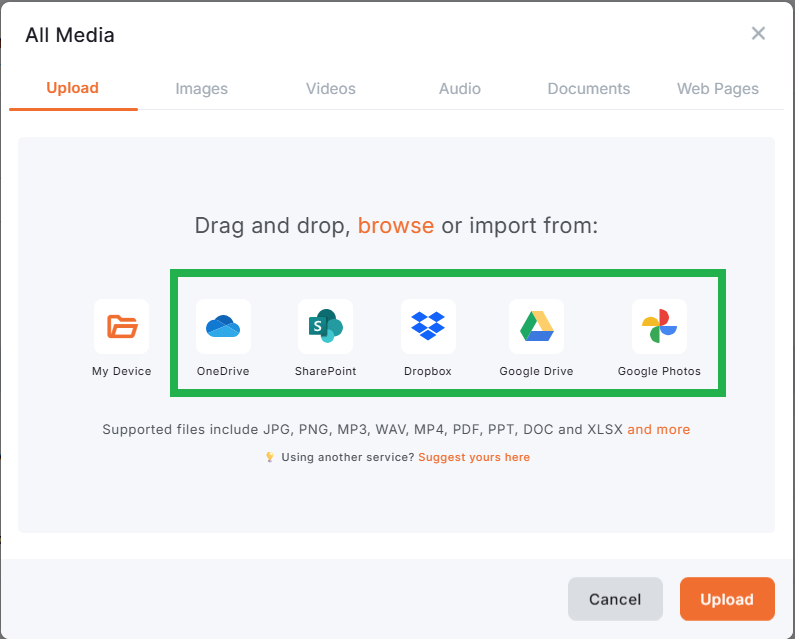Switch to the Web Pages tab
This screenshot has width=795, height=639.
pos(718,89)
